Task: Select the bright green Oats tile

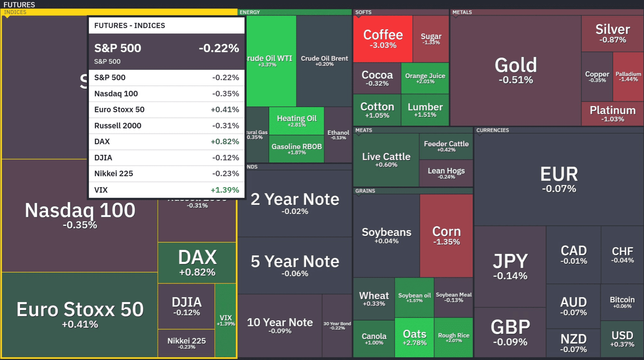Action: [x=414, y=337]
